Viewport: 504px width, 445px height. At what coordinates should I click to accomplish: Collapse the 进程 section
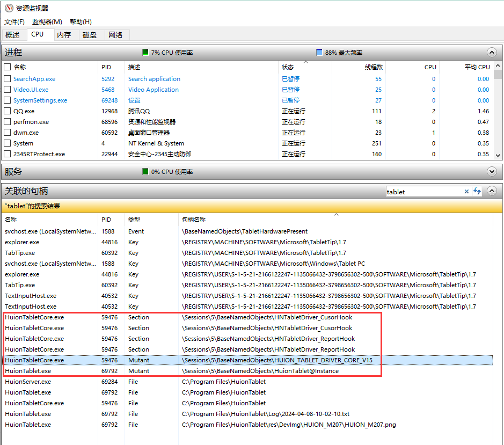click(492, 53)
